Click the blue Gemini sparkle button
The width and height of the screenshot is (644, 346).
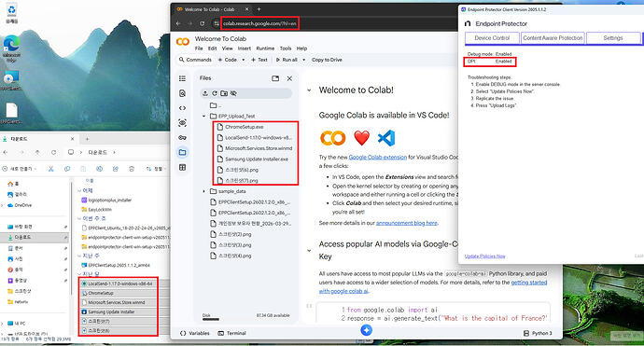tap(367, 330)
